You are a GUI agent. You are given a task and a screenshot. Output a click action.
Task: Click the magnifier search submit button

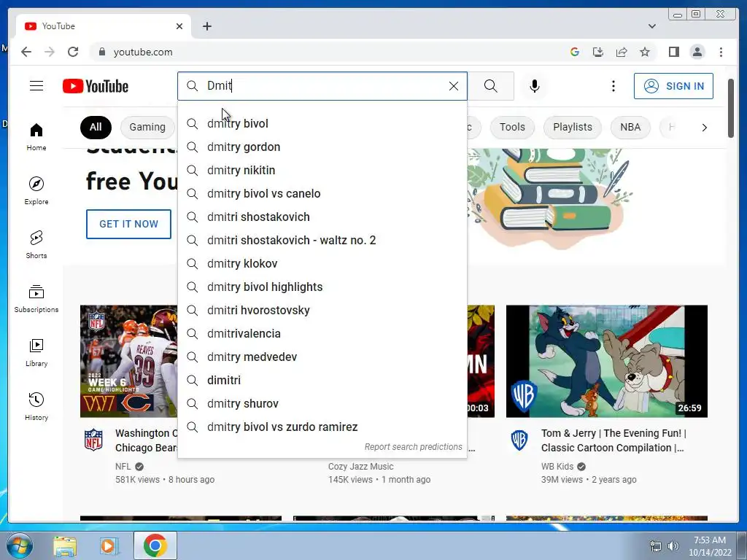point(491,86)
